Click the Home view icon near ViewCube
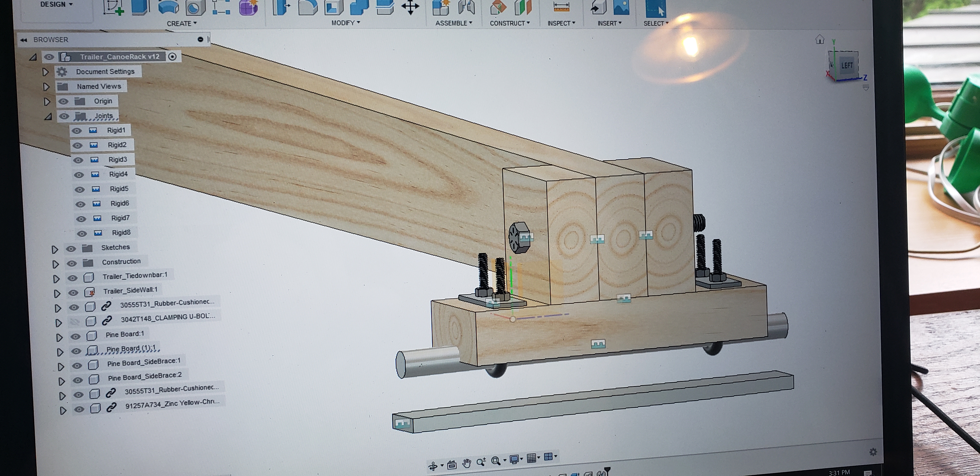 819,39
